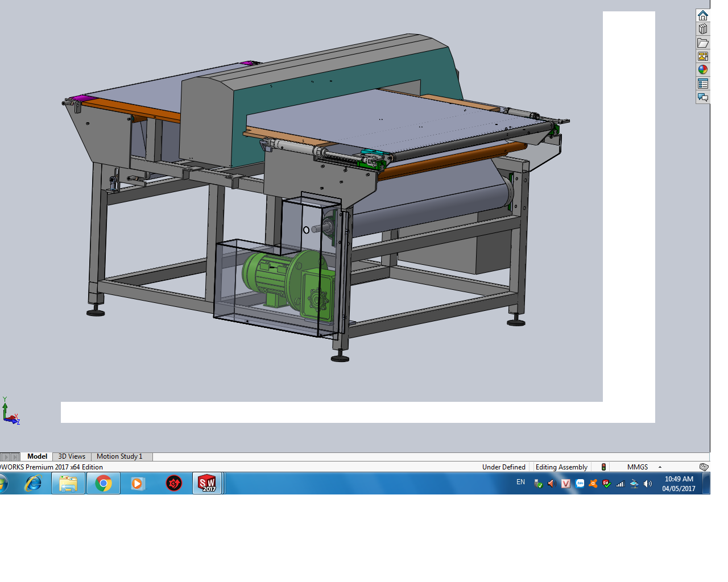Open the network signal tray icon
This screenshot has height=582, width=728.
[x=621, y=484]
